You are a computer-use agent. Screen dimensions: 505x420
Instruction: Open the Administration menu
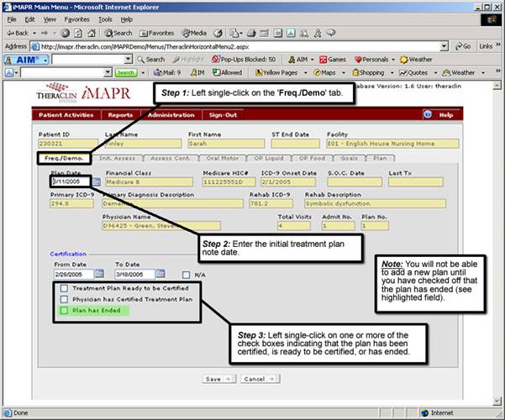171,115
